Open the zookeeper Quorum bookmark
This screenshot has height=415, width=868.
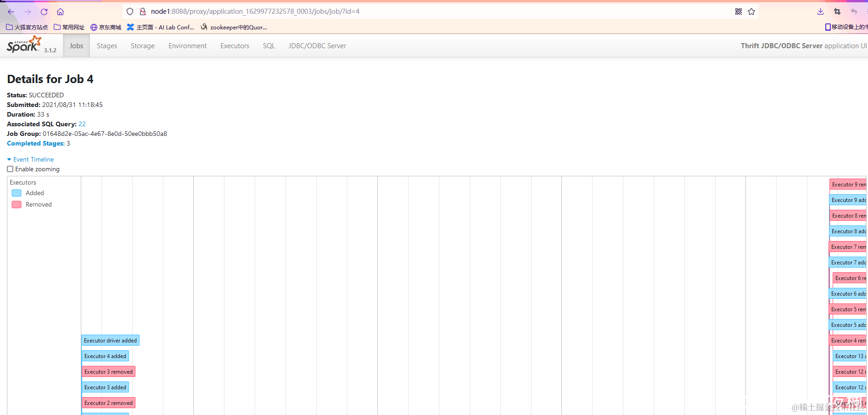pos(234,28)
